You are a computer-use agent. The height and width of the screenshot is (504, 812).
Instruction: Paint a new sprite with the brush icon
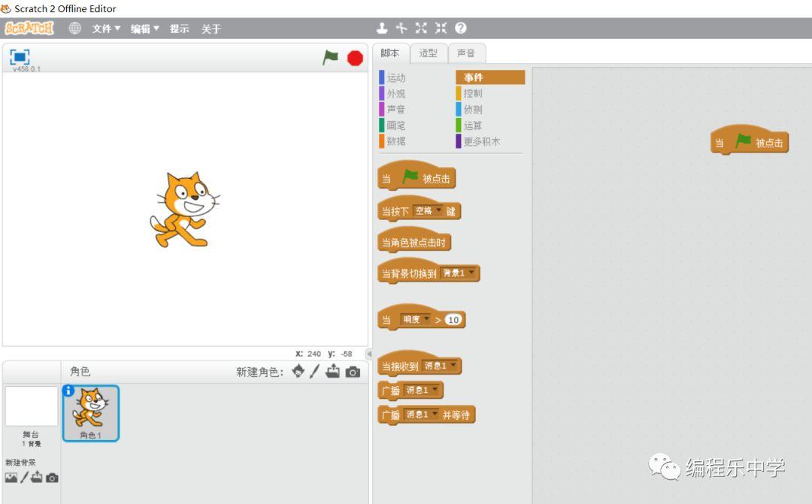tap(314, 371)
